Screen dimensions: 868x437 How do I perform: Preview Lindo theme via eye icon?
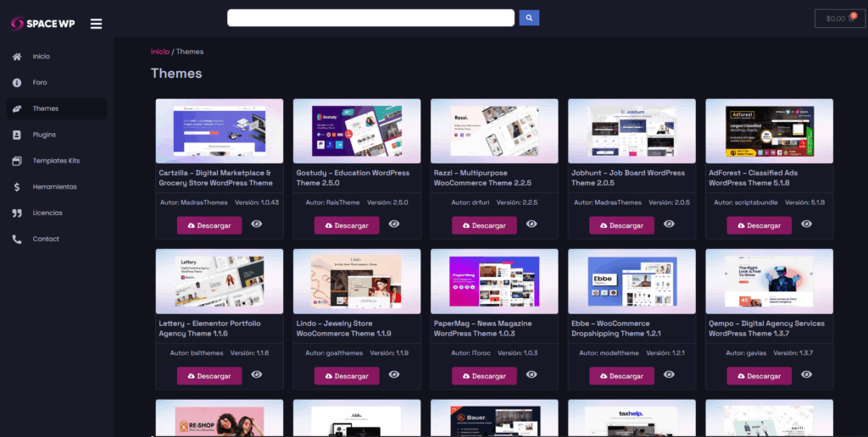(x=393, y=374)
